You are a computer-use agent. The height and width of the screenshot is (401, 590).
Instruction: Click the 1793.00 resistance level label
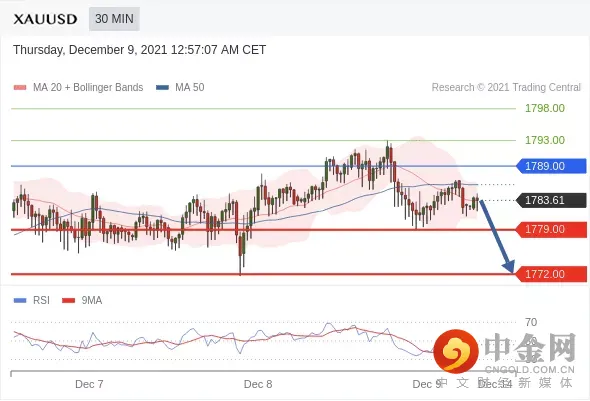pos(544,140)
